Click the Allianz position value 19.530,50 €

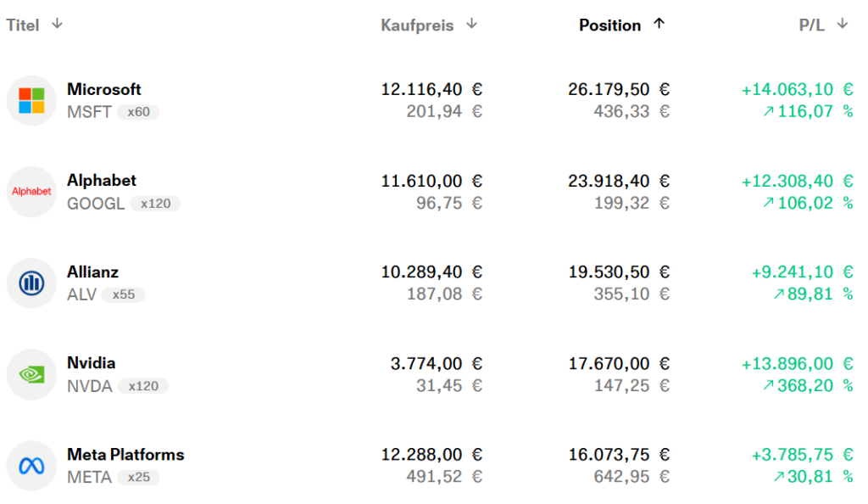click(x=619, y=272)
